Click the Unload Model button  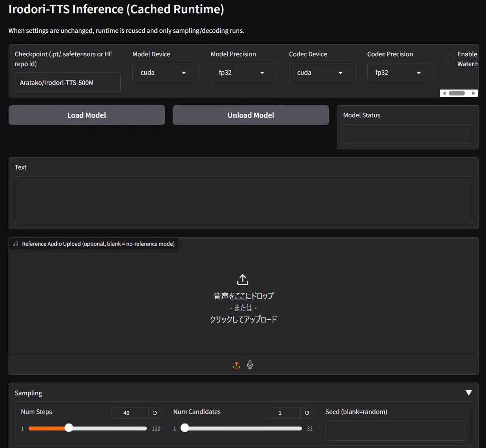251,115
